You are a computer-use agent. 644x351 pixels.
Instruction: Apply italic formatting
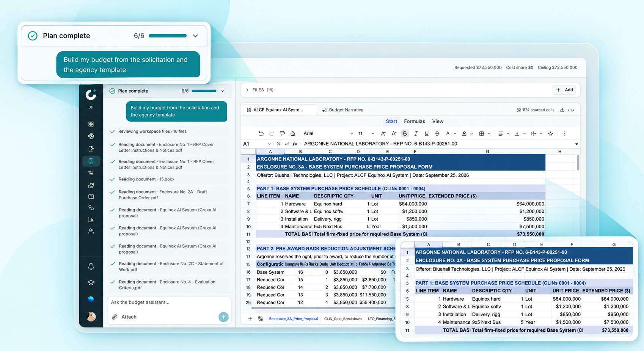[416, 133]
